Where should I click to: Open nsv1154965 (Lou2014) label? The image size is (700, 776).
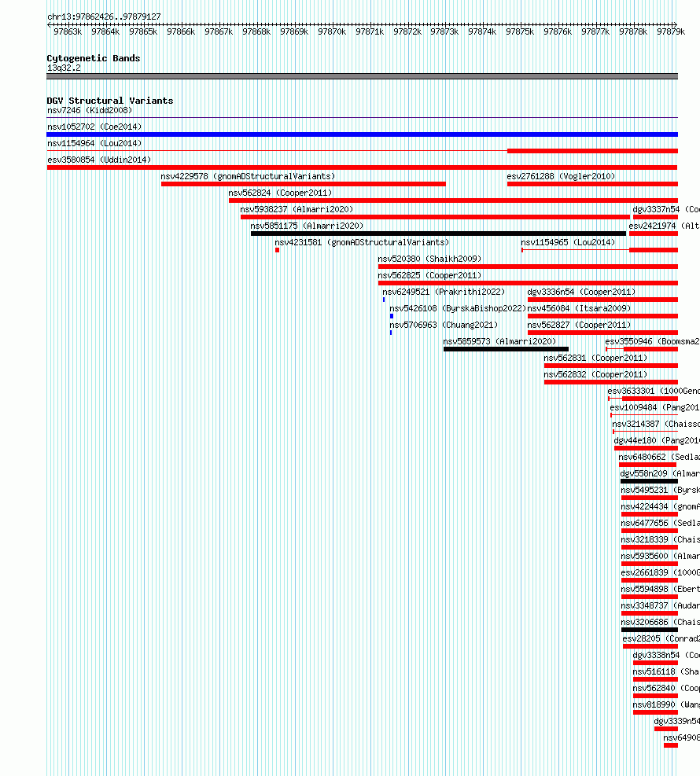tap(568, 242)
